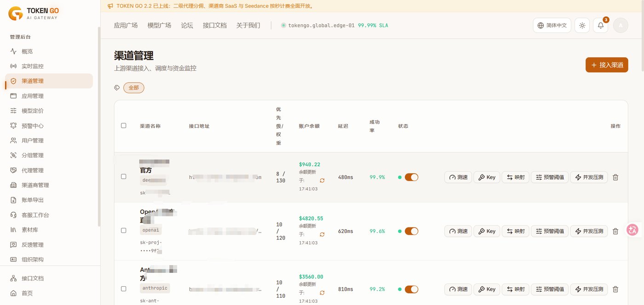Click the 渠道商管理 building icon
Image resolution: width=644 pixels, height=305 pixels.
coord(13,185)
